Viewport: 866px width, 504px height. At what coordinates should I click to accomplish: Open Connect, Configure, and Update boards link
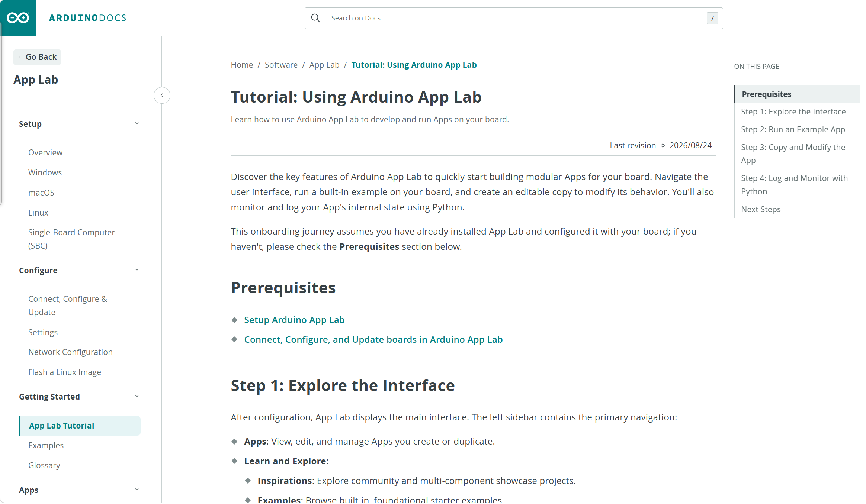pyautogui.click(x=373, y=340)
